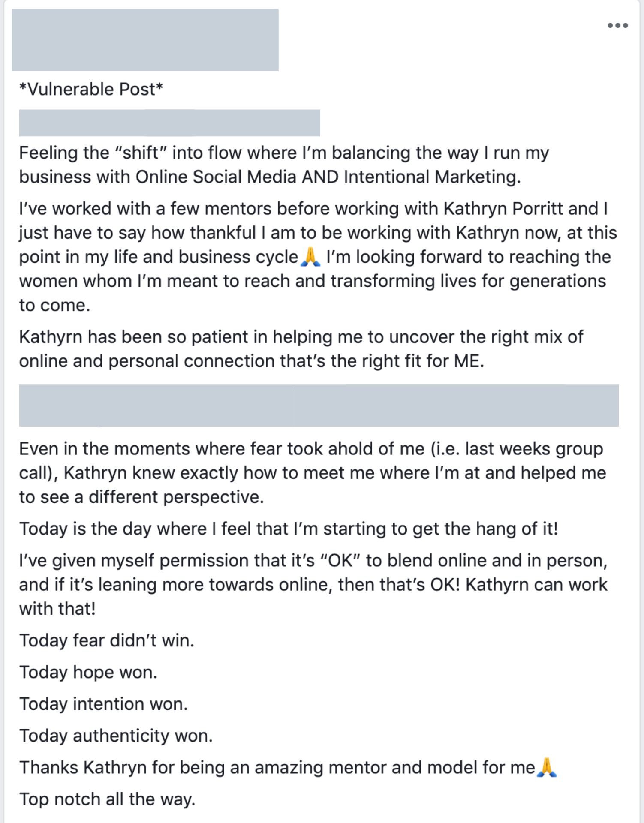The image size is (644, 823).
Task: Click 'Today is the day where I feel' line
Action: tap(288, 529)
